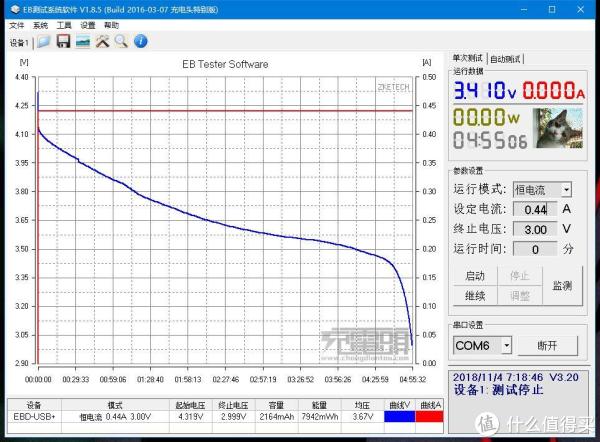
Task: Pick the blue 曲线V color swatch
Action: [x=399, y=416]
